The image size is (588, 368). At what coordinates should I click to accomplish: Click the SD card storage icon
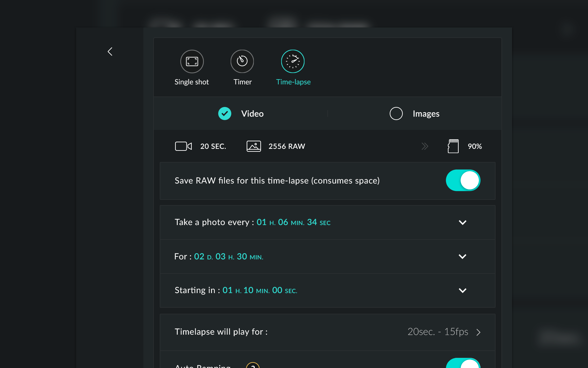pyautogui.click(x=453, y=146)
